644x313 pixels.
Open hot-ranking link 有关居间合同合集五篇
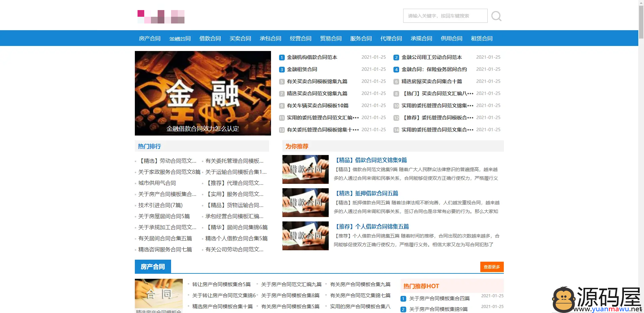point(165,239)
